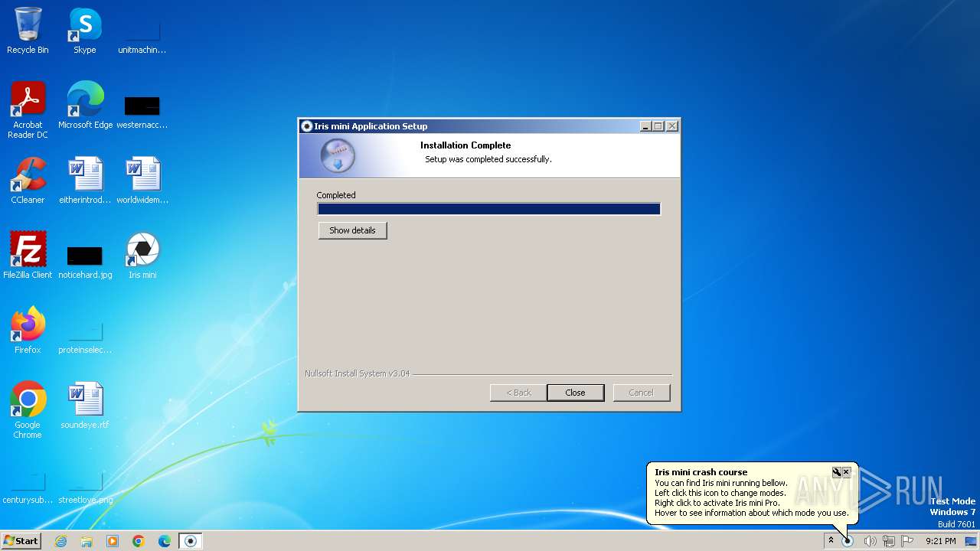Click the installer header logo image

click(338, 156)
